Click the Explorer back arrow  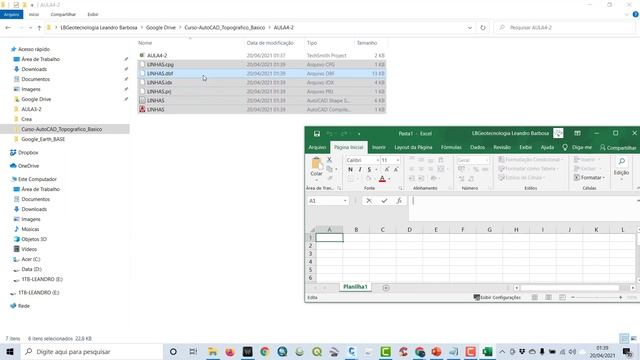(8, 27)
